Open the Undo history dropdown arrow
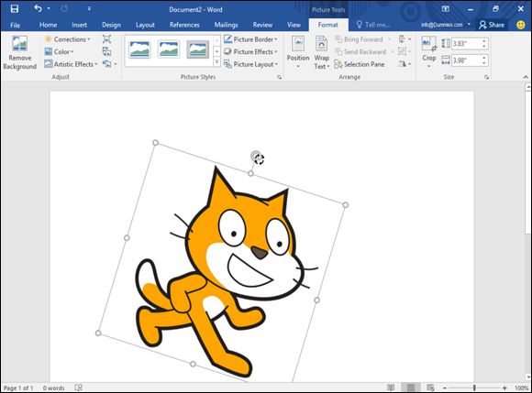Screen dimensions: 532x393 pos(49,9)
